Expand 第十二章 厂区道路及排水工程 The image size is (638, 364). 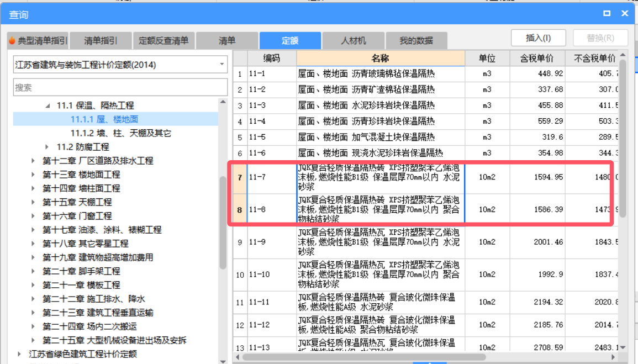(33, 161)
